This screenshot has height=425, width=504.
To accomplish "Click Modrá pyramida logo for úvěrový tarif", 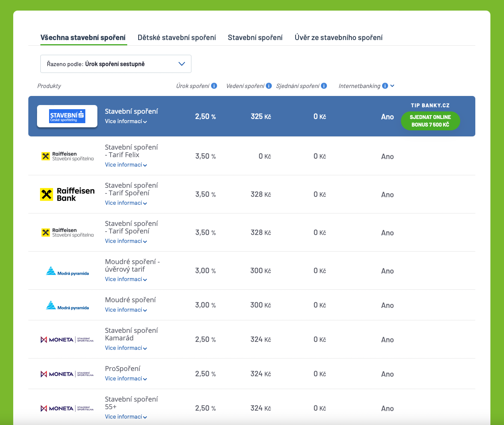I will point(67,271).
